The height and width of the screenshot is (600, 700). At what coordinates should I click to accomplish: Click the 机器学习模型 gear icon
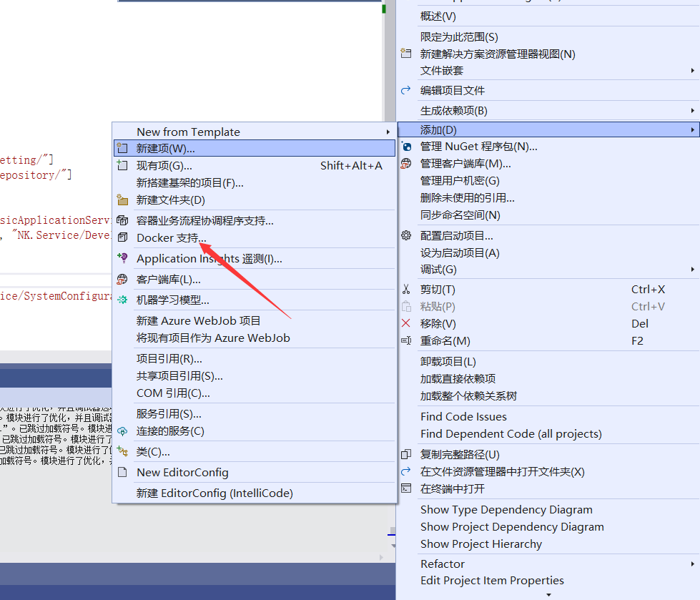(x=122, y=300)
